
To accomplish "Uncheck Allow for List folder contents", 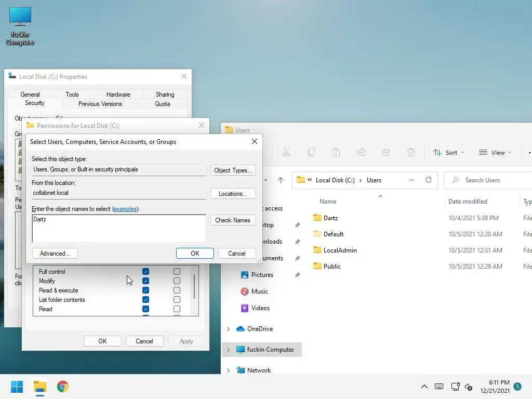I will pos(145,300).
